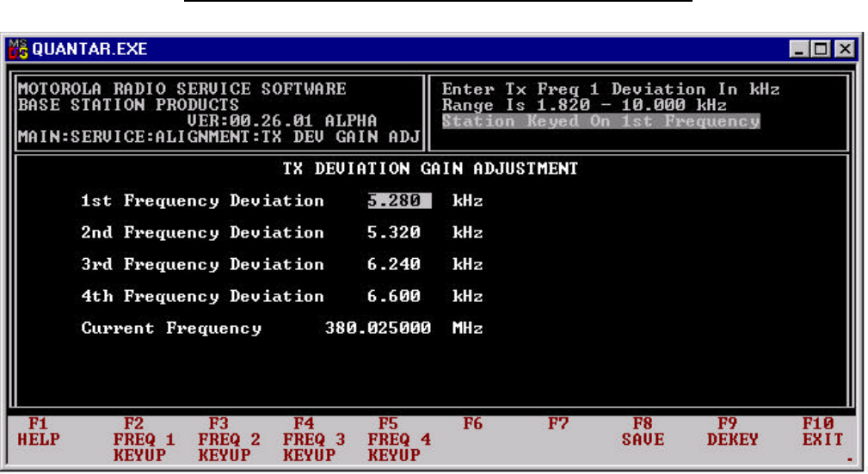This screenshot has width=868, height=474.
Task: Choose F4 FREQ 3 KEYUP
Action: pos(314,440)
